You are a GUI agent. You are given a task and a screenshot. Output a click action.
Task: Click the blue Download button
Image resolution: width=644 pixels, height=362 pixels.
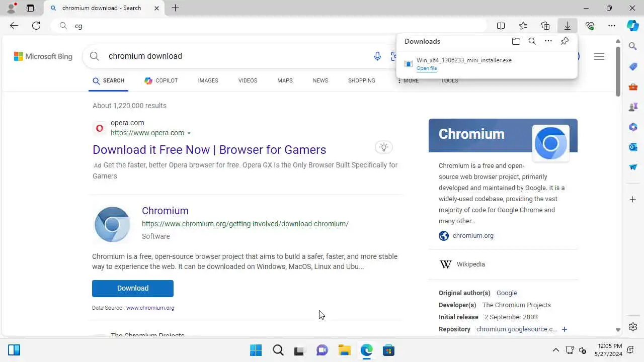[133, 288]
